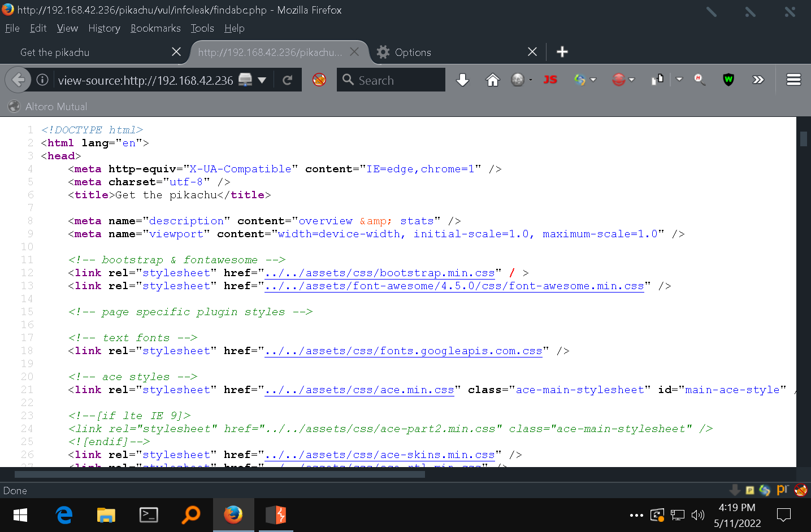Open the volume control in system tray
The image size is (811, 532).
click(x=698, y=515)
